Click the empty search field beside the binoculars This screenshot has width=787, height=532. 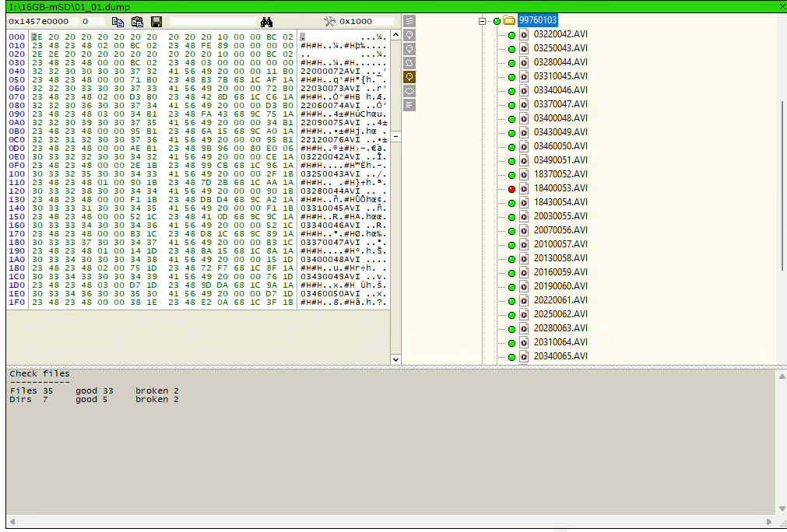click(x=213, y=22)
